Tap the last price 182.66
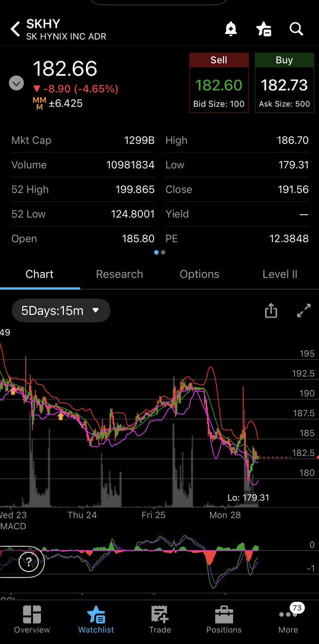Image resolution: width=319 pixels, height=644 pixels. point(65,69)
